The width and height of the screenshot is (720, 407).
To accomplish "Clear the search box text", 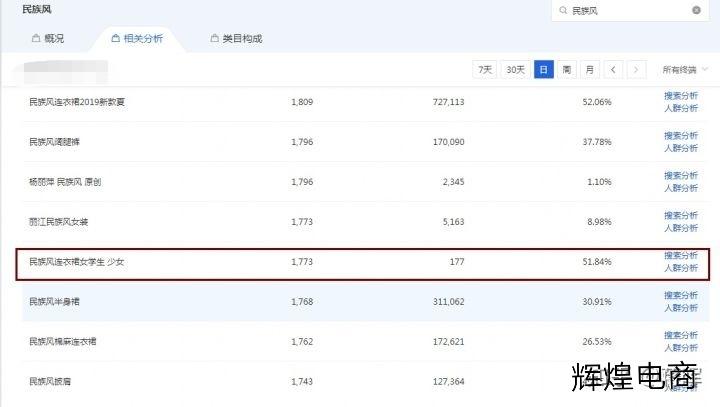I will (696, 10).
